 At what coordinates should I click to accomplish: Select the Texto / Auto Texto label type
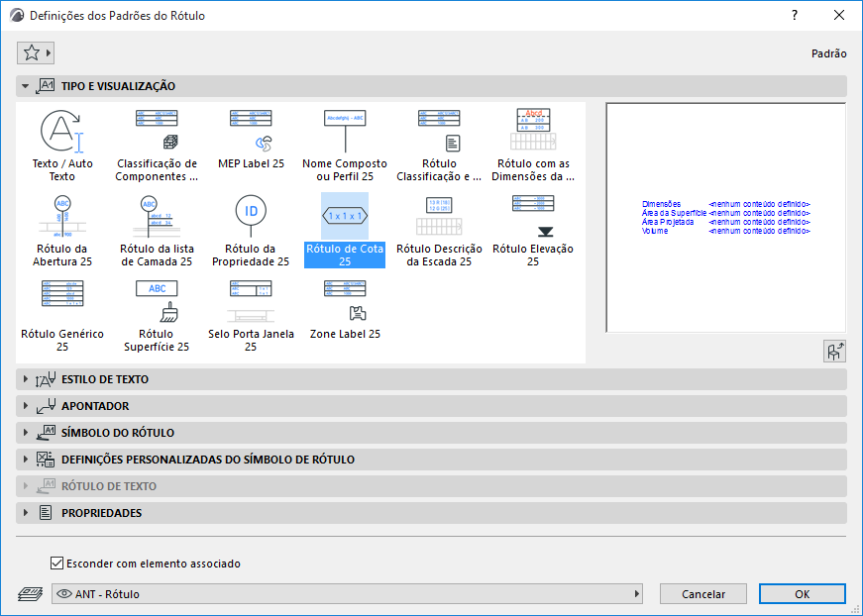point(62,146)
